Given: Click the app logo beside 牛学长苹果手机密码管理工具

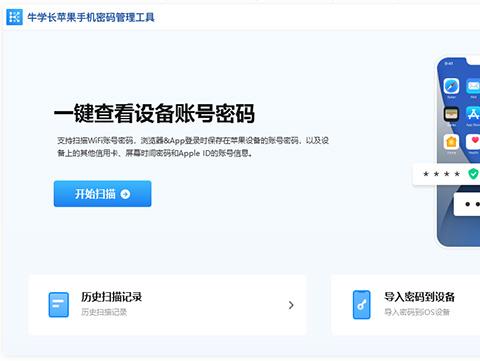Looking at the screenshot, I should (x=14, y=17).
